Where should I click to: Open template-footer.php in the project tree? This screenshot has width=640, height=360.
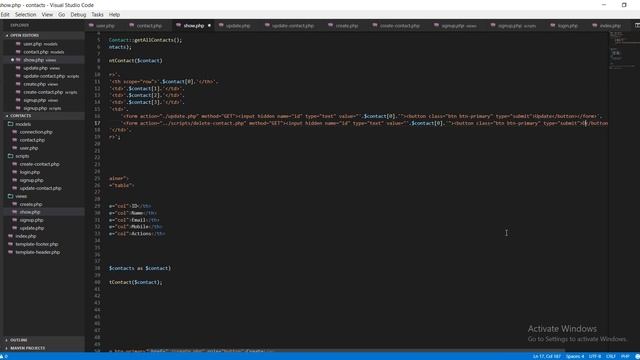(37, 244)
